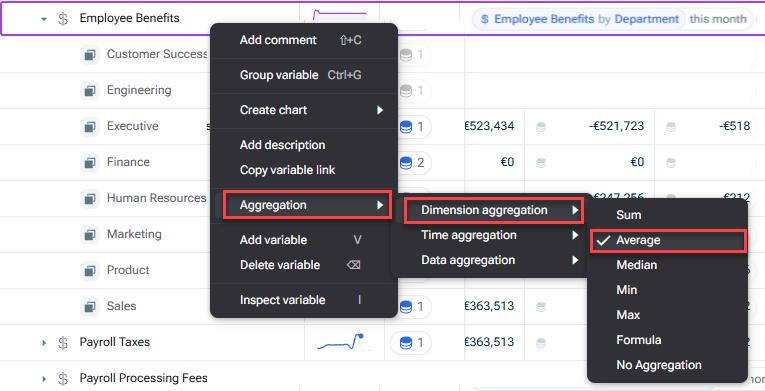This screenshot has height=391, width=765.
Task: Click the Human Resources dimension icon
Action: 90,199
